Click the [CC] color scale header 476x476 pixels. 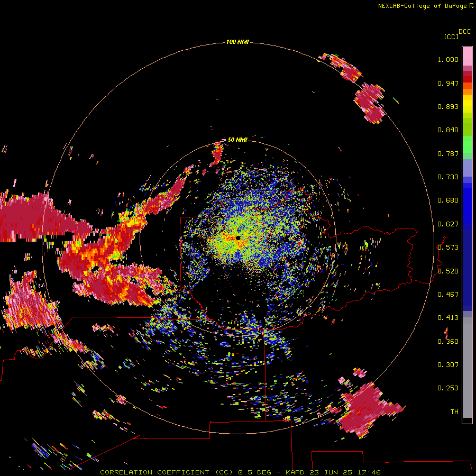tap(451, 36)
